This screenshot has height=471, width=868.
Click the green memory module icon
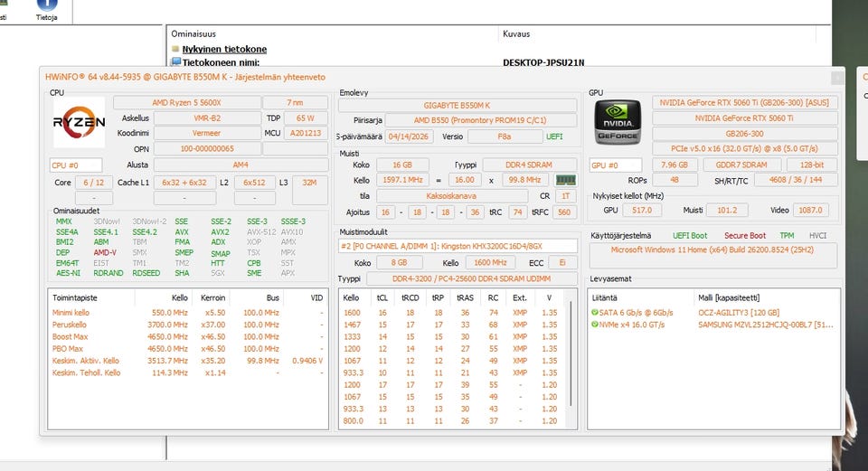pyautogui.click(x=565, y=180)
